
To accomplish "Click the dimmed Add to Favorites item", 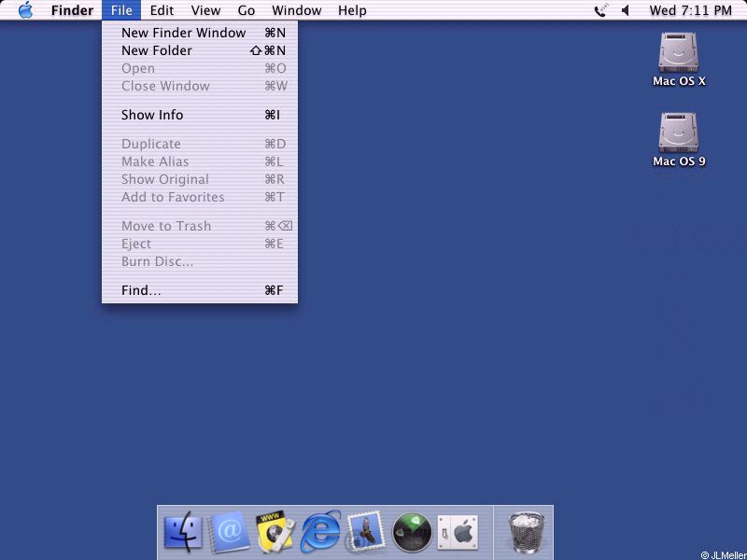I will pyautogui.click(x=200, y=197).
